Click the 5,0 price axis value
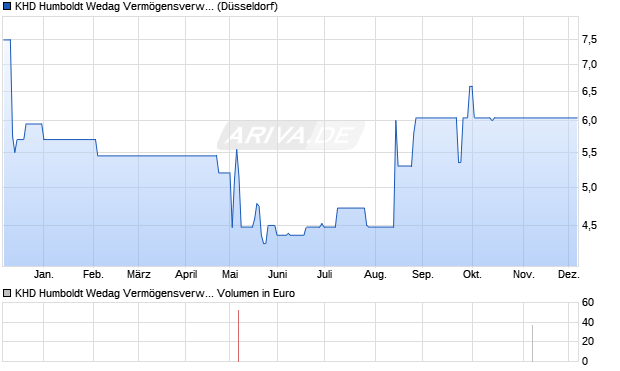Viewport: 620px width, 371px height. (589, 187)
